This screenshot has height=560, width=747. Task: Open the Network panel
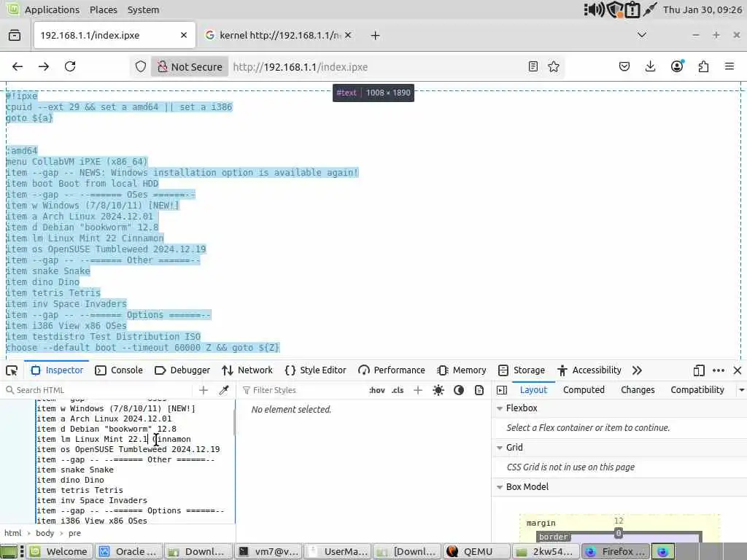click(247, 370)
